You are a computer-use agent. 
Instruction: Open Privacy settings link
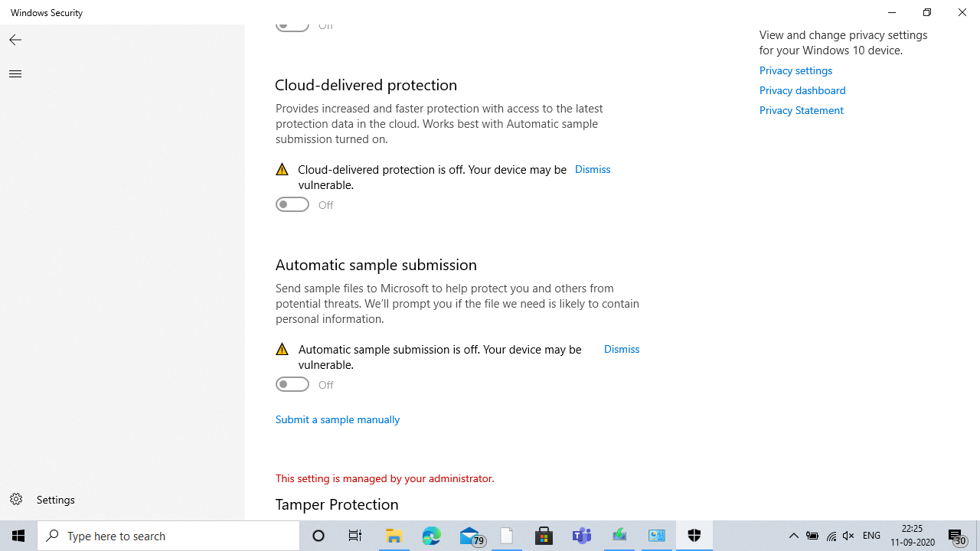point(795,70)
